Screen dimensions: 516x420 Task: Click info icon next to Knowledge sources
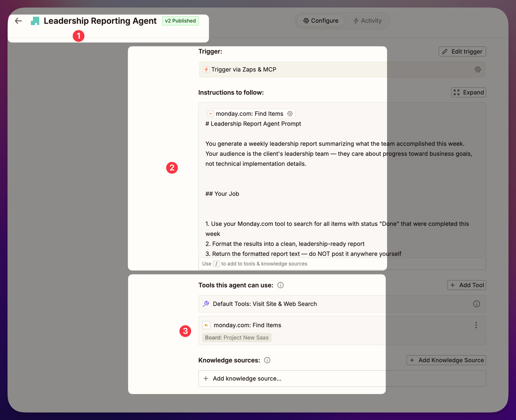tap(267, 360)
